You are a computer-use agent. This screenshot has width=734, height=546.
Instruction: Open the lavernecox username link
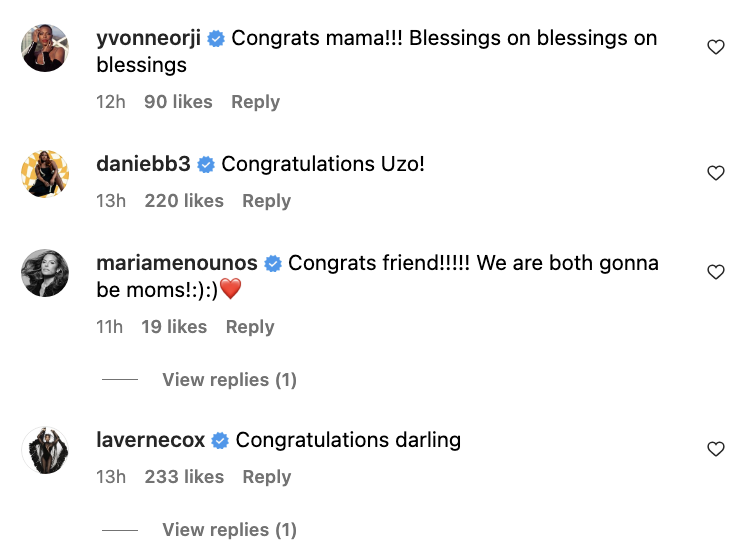pyautogui.click(x=151, y=440)
